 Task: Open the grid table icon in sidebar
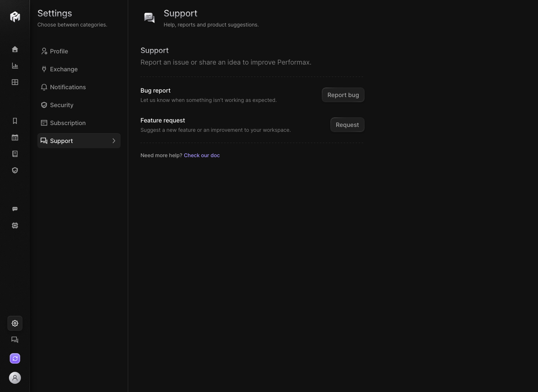pos(15,82)
